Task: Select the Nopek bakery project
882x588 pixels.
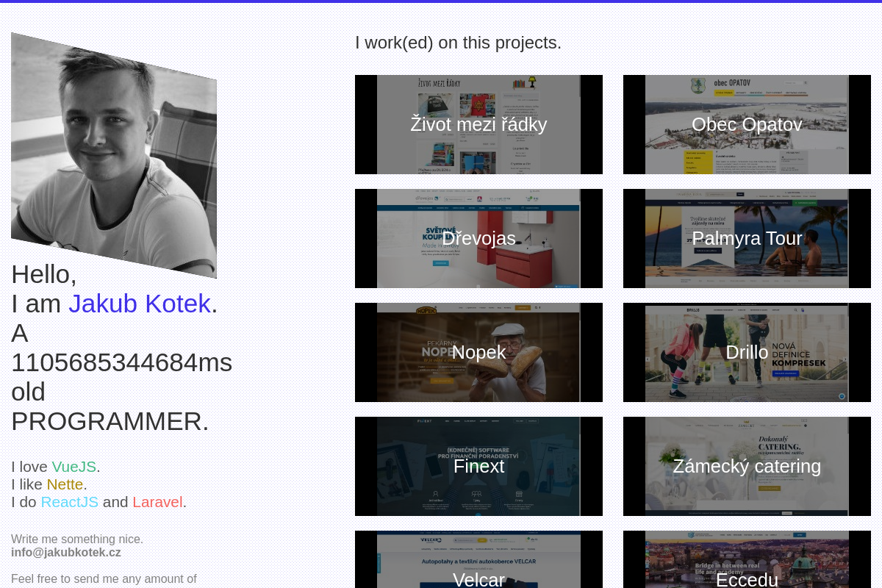Action: click(x=478, y=352)
